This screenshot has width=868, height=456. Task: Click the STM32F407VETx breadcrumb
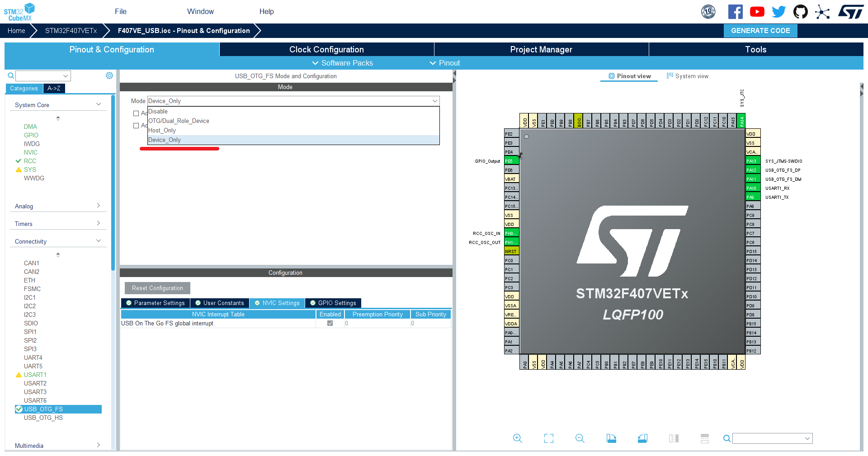point(71,31)
